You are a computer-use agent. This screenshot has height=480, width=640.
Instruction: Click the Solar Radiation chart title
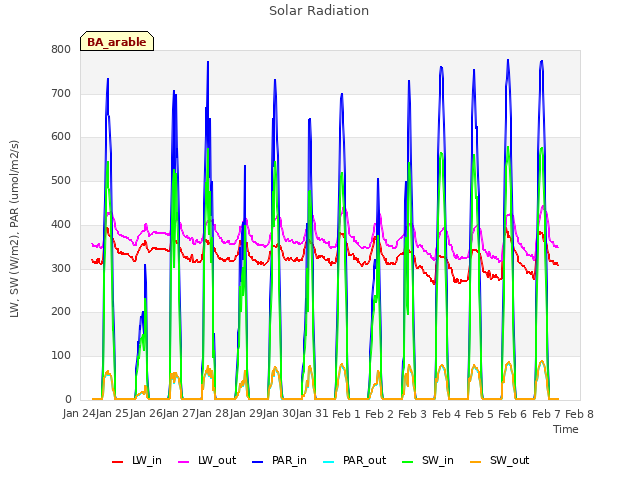click(319, 11)
